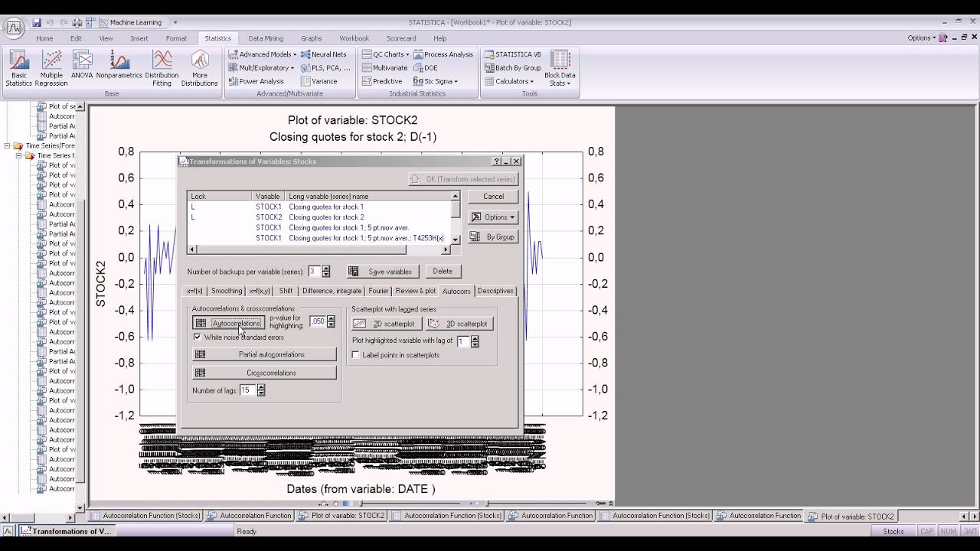Image resolution: width=980 pixels, height=551 pixels.
Task: Adjust Number of lags stepper arrows
Action: tap(261, 390)
